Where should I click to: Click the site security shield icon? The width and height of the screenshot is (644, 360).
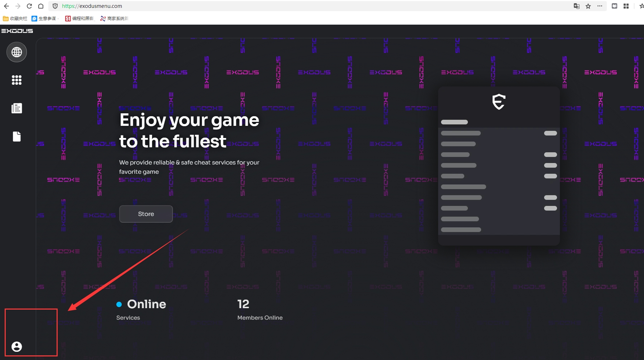[55, 6]
